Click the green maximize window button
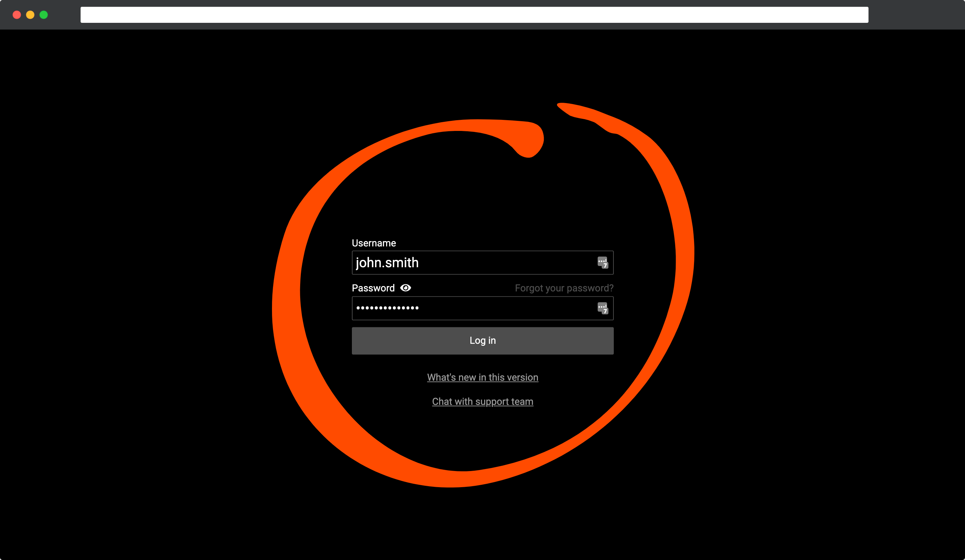The height and width of the screenshot is (560, 965). 44,15
